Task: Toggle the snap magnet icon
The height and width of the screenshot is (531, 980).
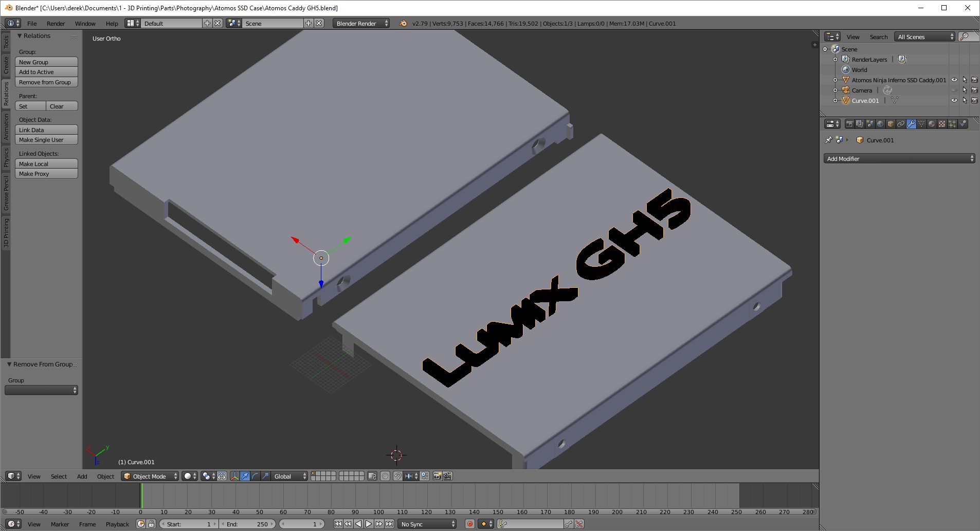Action: (398, 476)
